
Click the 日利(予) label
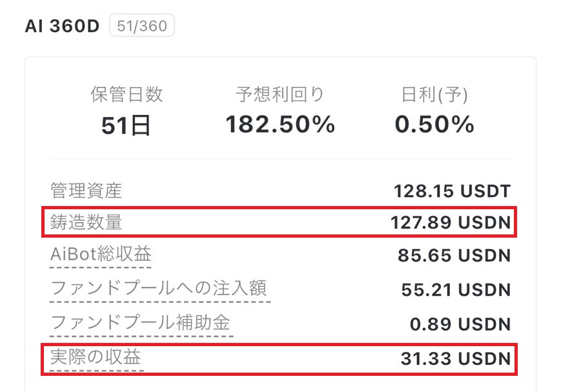point(434,95)
